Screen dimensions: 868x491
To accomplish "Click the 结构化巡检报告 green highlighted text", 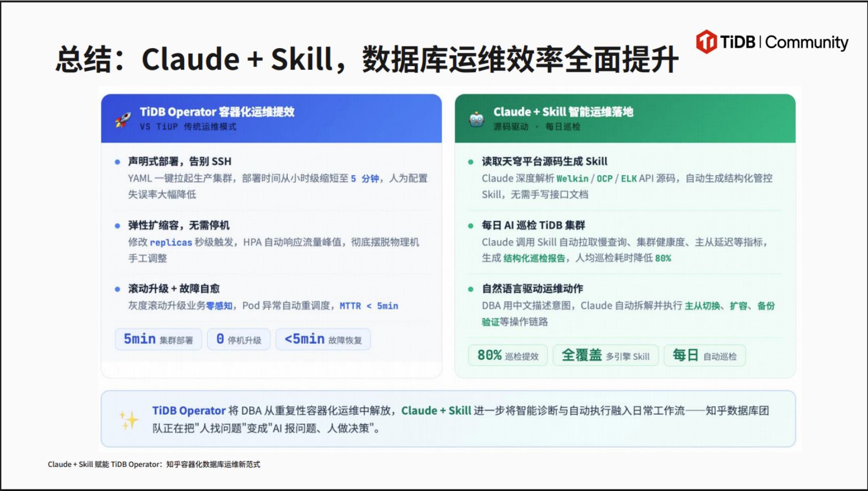I will [x=534, y=258].
